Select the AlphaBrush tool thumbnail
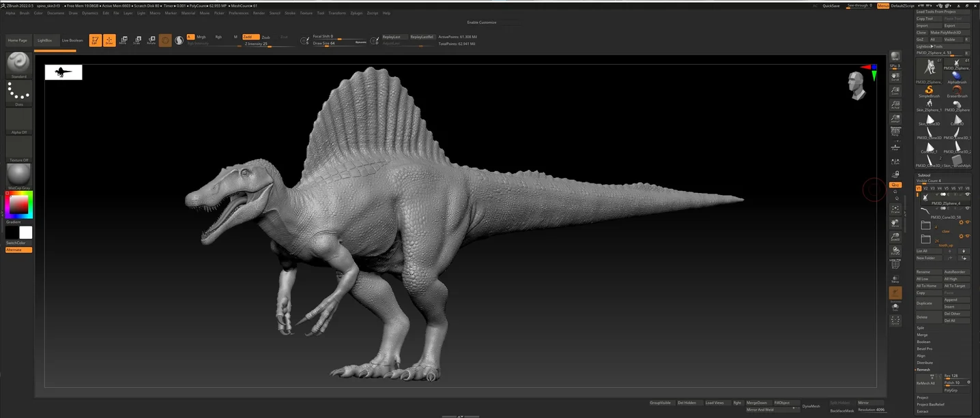 coord(957,78)
